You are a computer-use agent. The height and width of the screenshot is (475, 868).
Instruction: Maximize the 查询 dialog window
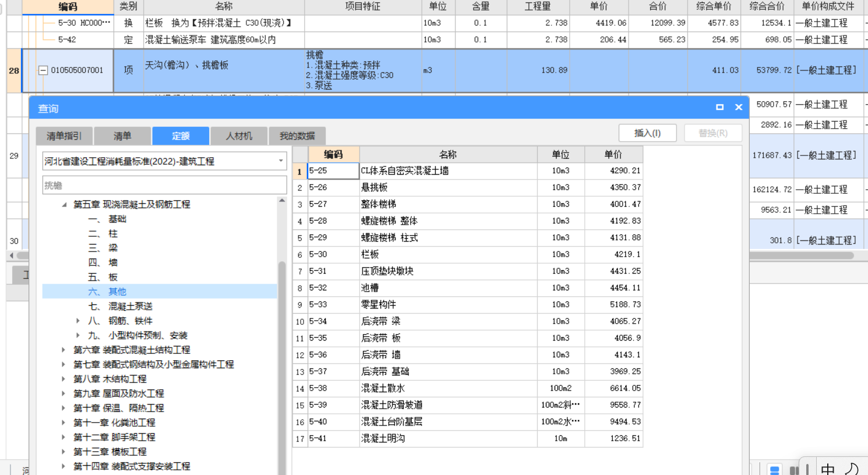pyautogui.click(x=719, y=107)
